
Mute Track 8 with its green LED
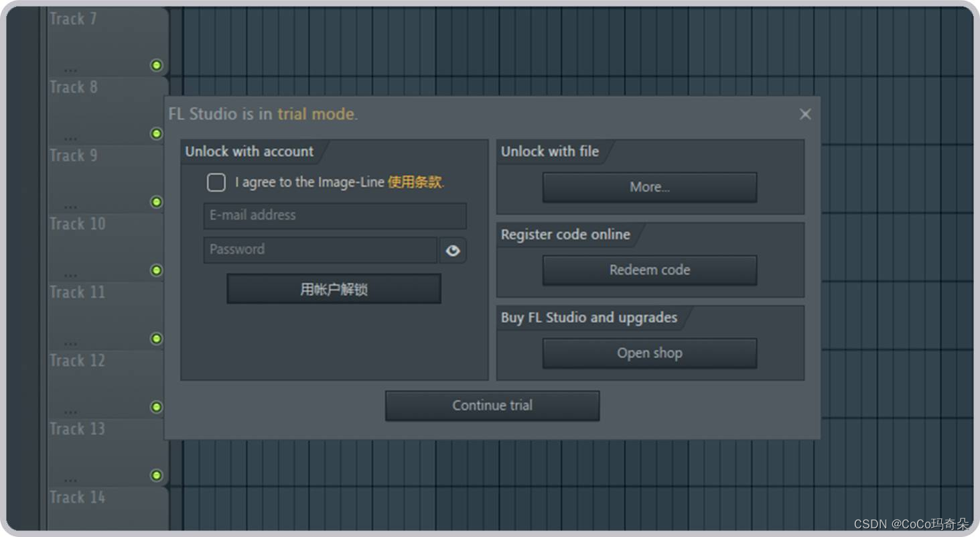click(156, 133)
